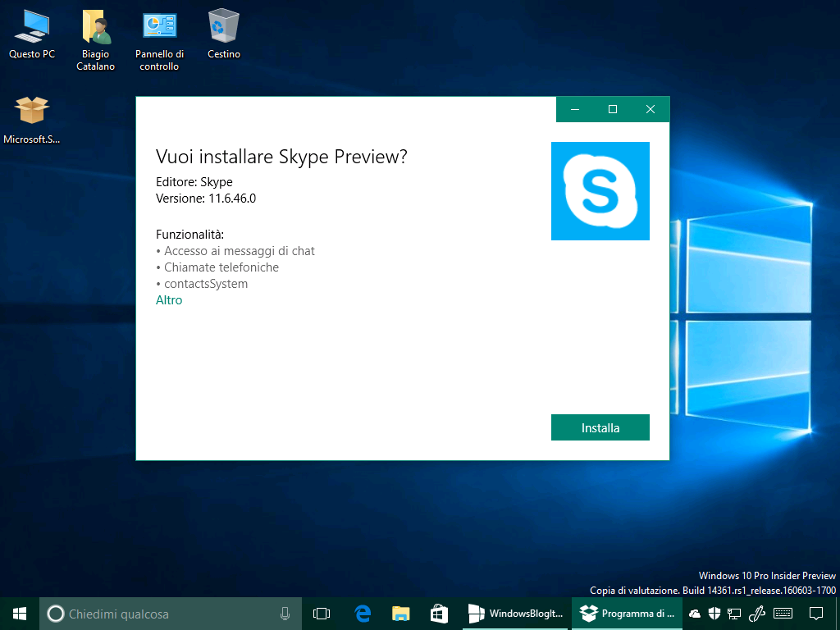Click the Cortana search box 'Chiedimi qualcosa'
The height and width of the screenshot is (630, 840).
pyautogui.click(x=171, y=614)
